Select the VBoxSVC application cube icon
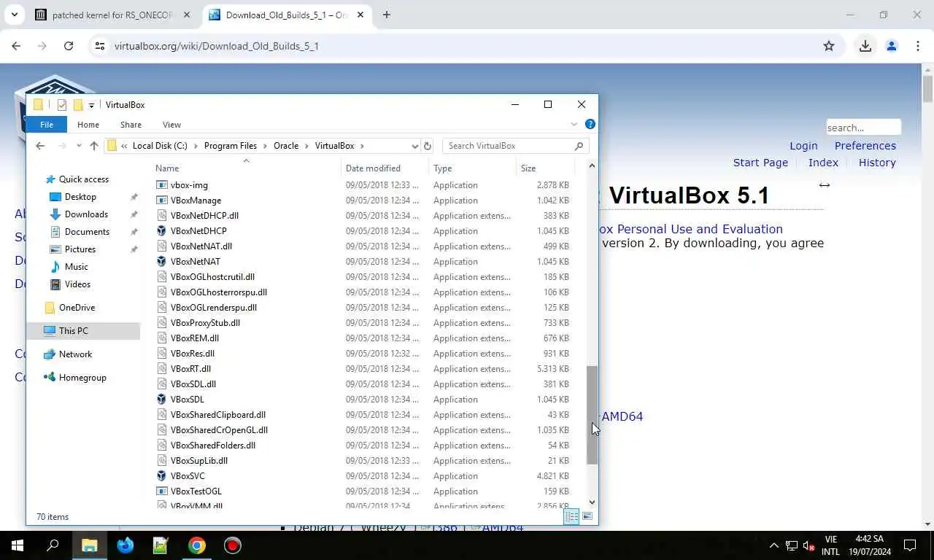Image resolution: width=934 pixels, height=560 pixels. 162,476
